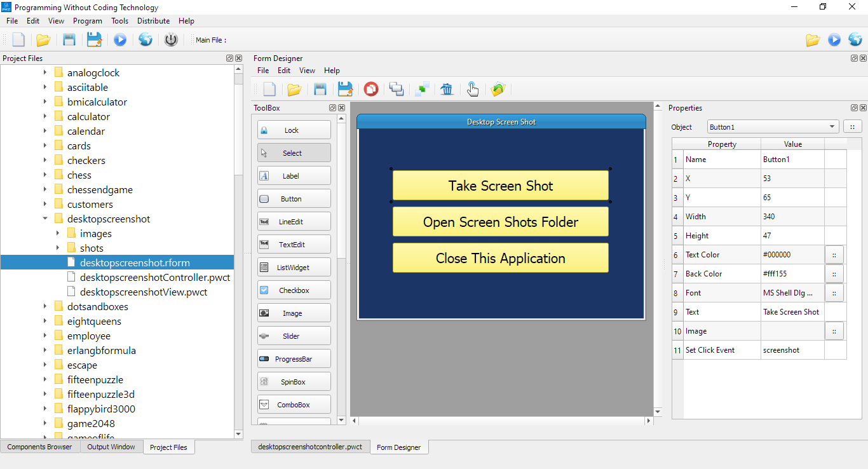Collapse the desktopscreenshot folder in tree

pos(45,219)
